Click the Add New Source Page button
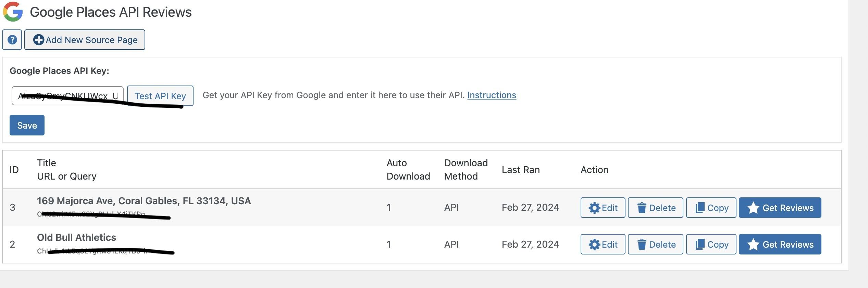 click(85, 40)
